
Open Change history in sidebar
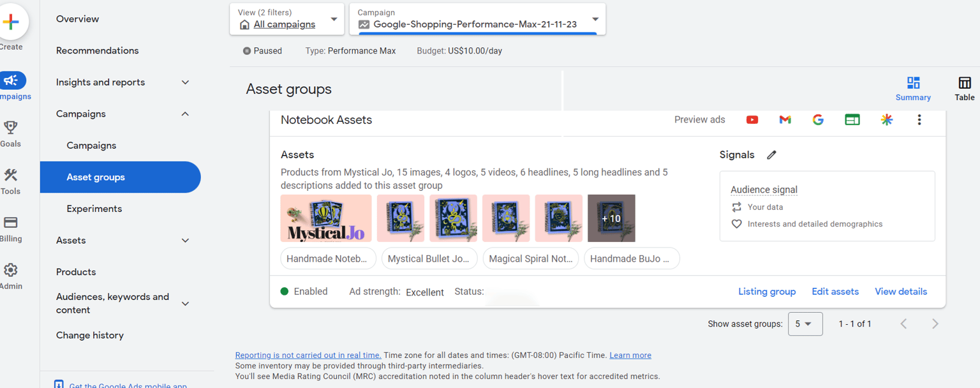(90, 335)
